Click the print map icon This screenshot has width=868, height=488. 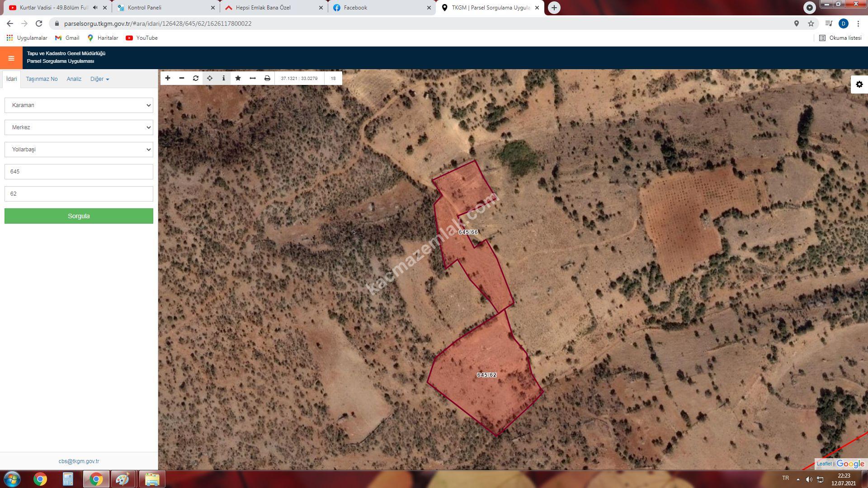267,78
